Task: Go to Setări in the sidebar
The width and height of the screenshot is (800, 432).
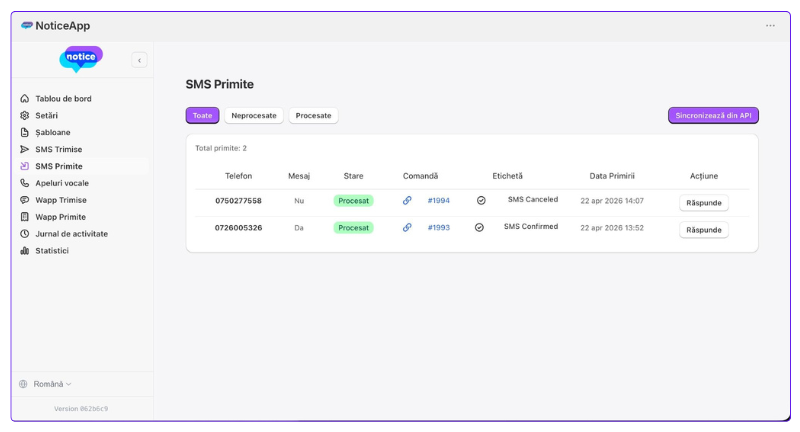Action: pyautogui.click(x=46, y=115)
